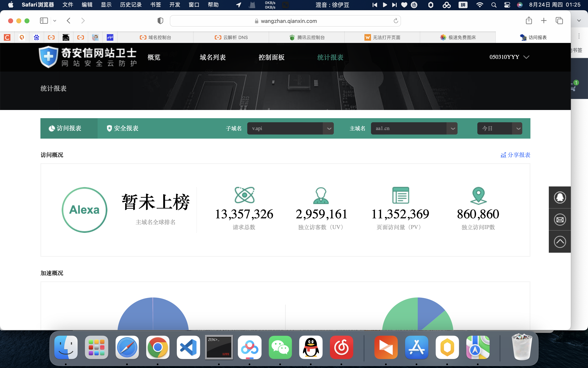588x368 pixels.
Task: Expand the 050310YYY account menu
Action: (x=509, y=57)
